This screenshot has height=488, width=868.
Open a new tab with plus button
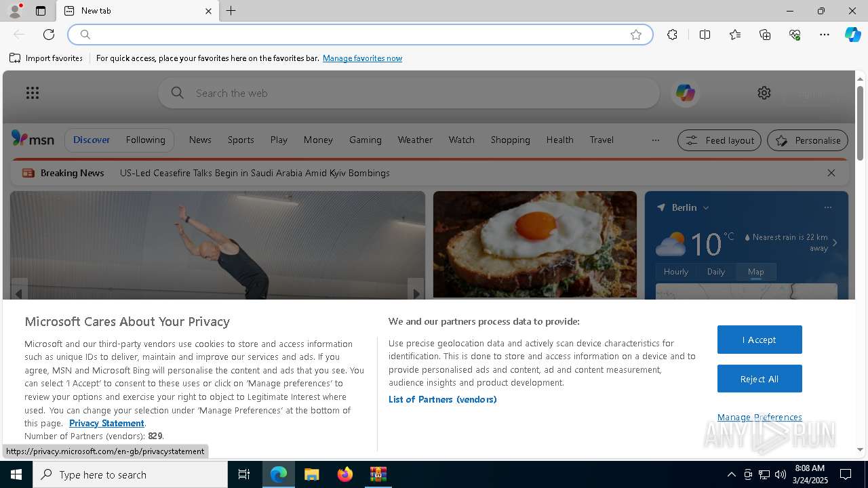tap(231, 11)
